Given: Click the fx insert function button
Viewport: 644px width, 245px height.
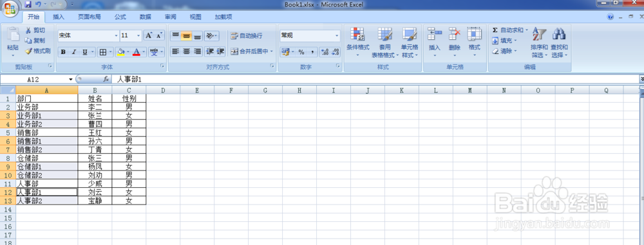Looking at the screenshot, I should point(106,79).
